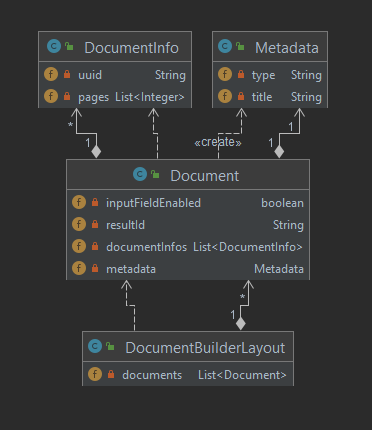Click the green public lock beside DocumentBuilderLayout

click(x=110, y=346)
